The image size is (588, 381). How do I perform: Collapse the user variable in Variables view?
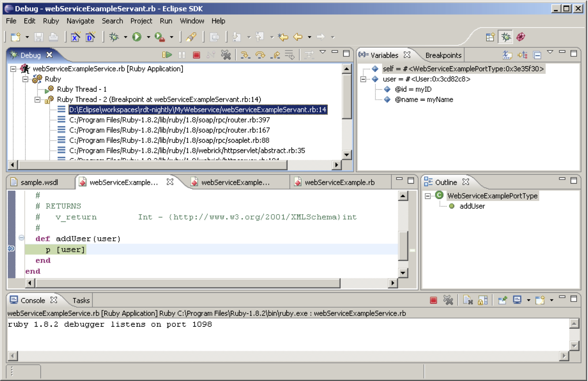point(362,79)
